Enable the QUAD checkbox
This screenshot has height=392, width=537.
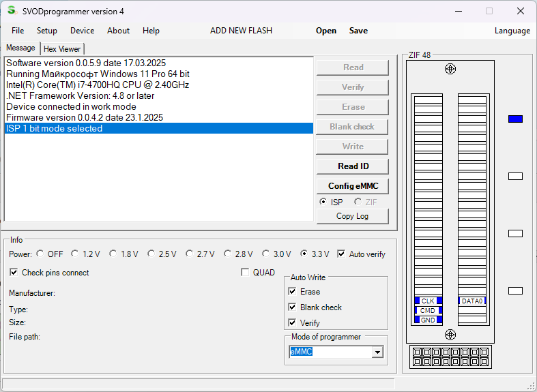(x=245, y=272)
